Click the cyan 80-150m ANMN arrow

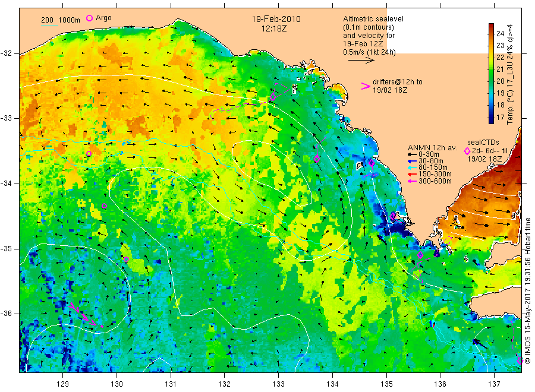[x=412, y=168]
